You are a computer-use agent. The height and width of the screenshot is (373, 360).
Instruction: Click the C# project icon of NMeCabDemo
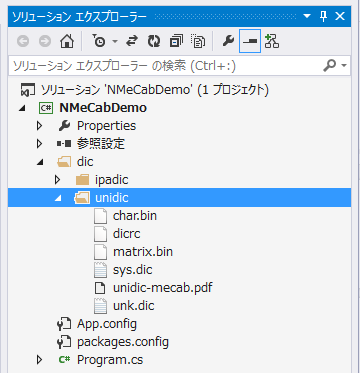click(x=46, y=108)
